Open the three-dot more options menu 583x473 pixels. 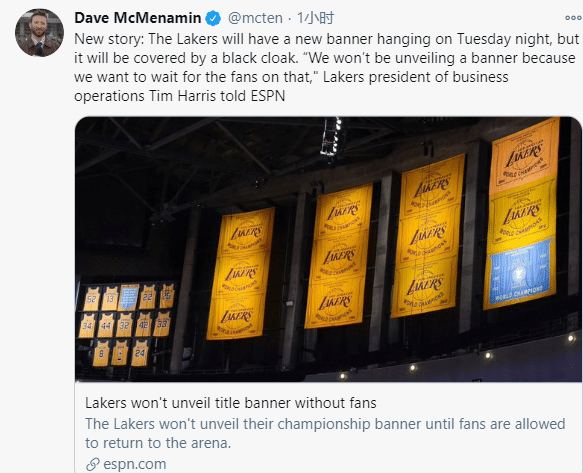click(573, 18)
